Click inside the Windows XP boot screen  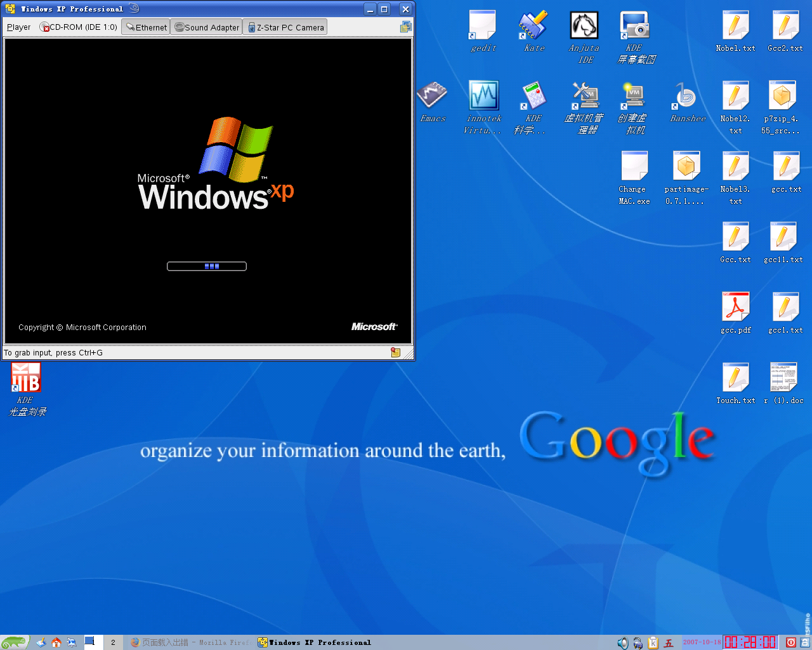coord(208,190)
